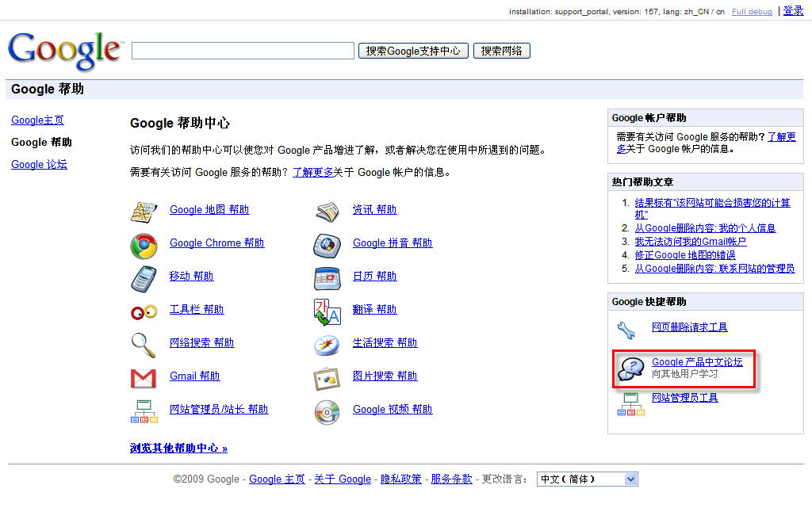Open Google 论坛 in left sidebar
This screenshot has width=812, height=508.
[x=40, y=165]
